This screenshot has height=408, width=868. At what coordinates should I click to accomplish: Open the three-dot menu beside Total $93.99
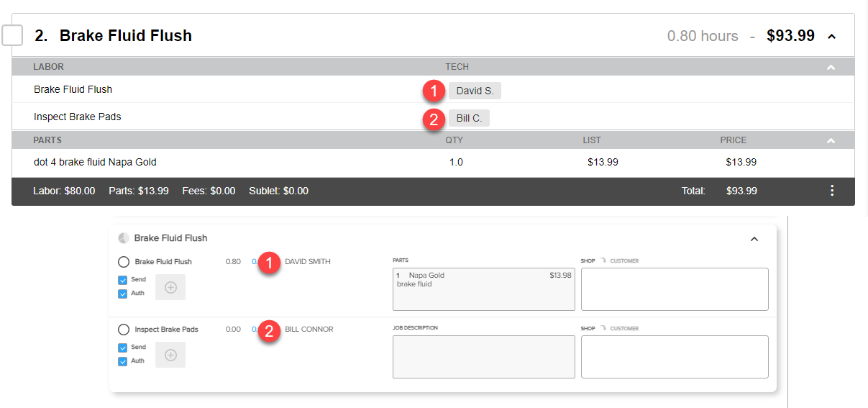pyautogui.click(x=832, y=191)
